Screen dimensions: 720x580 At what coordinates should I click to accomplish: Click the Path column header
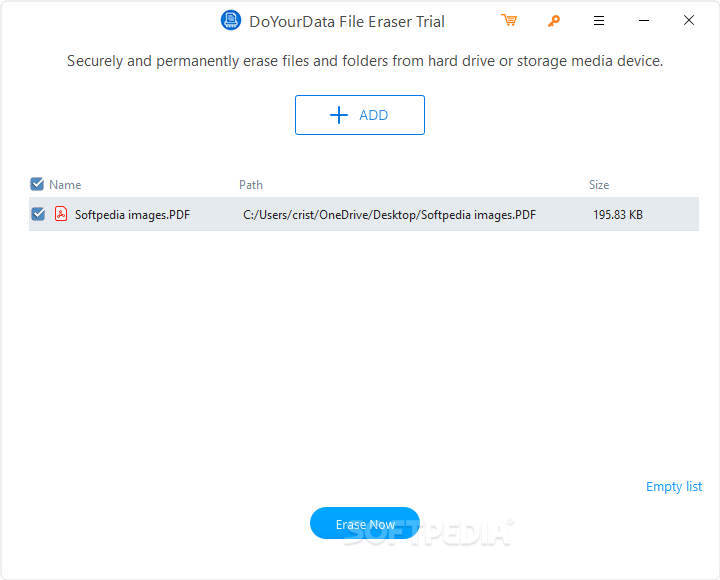[251, 185]
